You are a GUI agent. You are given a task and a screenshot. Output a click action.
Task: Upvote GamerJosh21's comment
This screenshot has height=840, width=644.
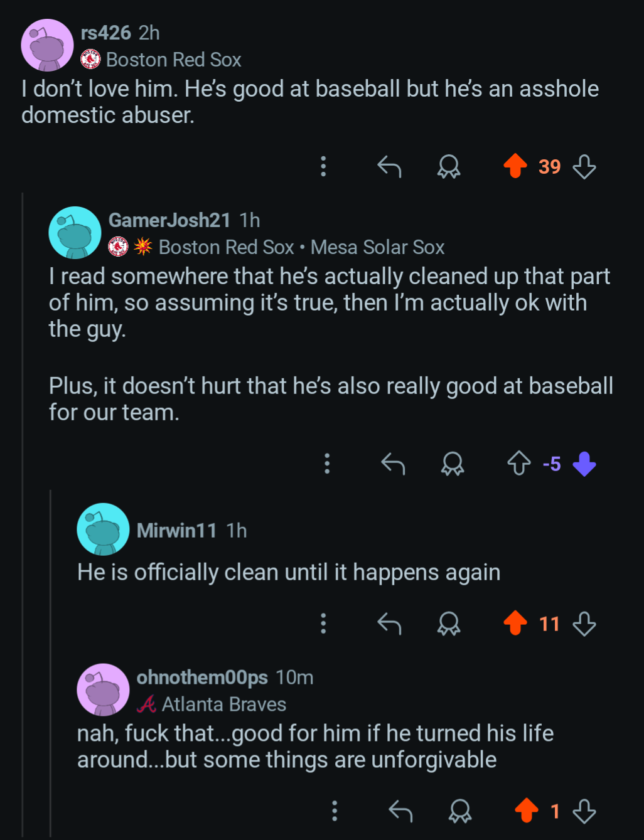click(518, 464)
